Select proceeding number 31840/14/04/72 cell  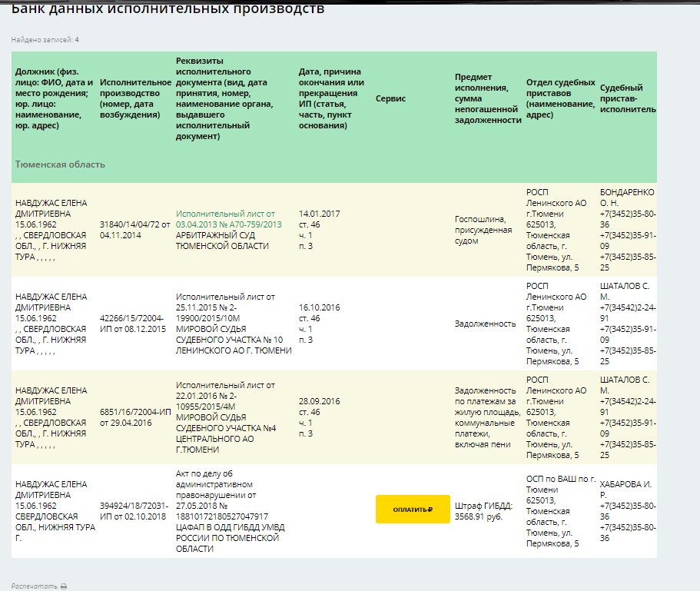pyautogui.click(x=134, y=230)
